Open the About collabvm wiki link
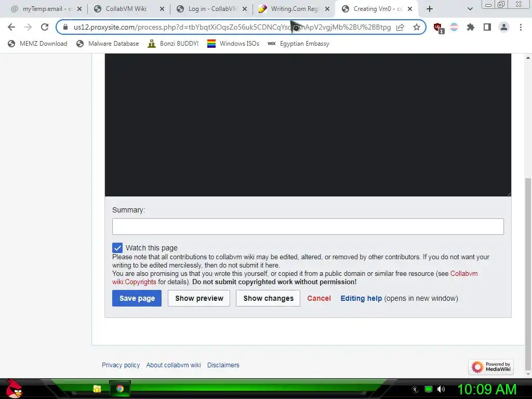This screenshot has height=399, width=532. pyautogui.click(x=174, y=365)
